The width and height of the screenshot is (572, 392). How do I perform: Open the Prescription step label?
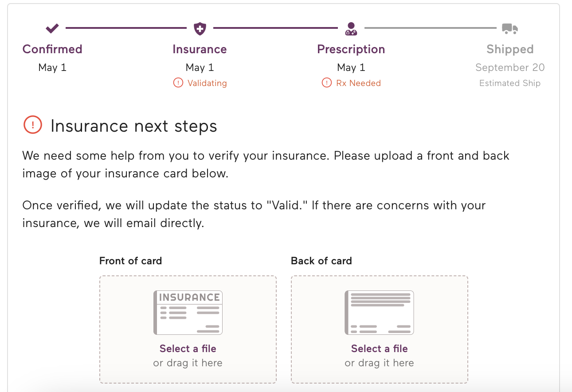point(351,49)
